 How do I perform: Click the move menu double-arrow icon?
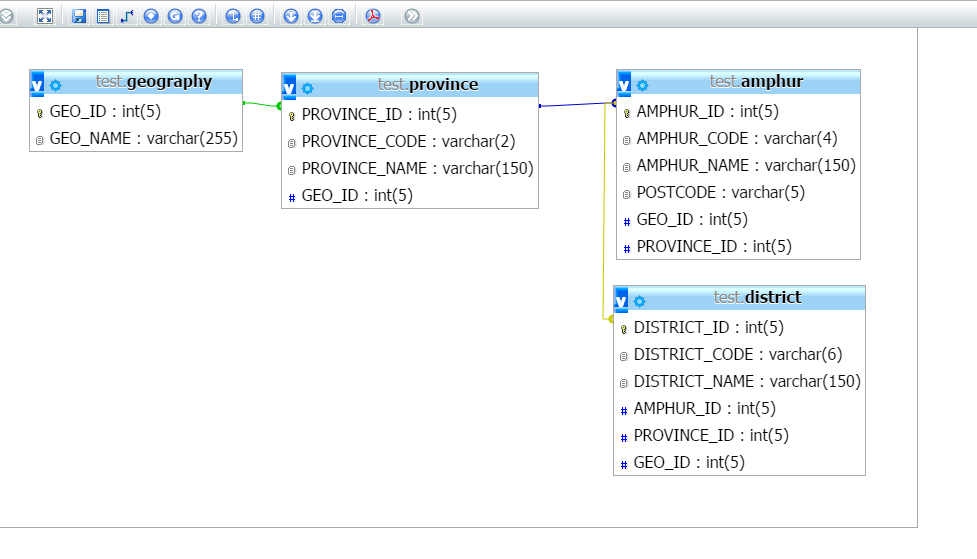(412, 16)
